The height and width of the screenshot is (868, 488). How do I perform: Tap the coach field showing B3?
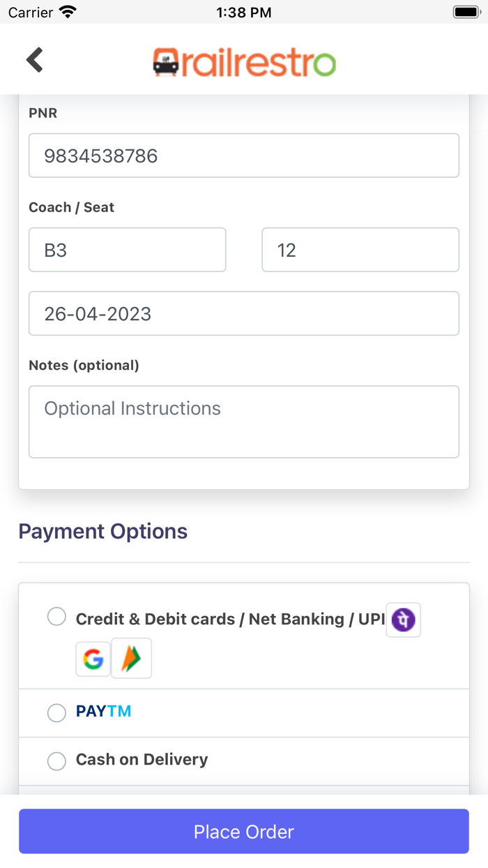pos(127,250)
